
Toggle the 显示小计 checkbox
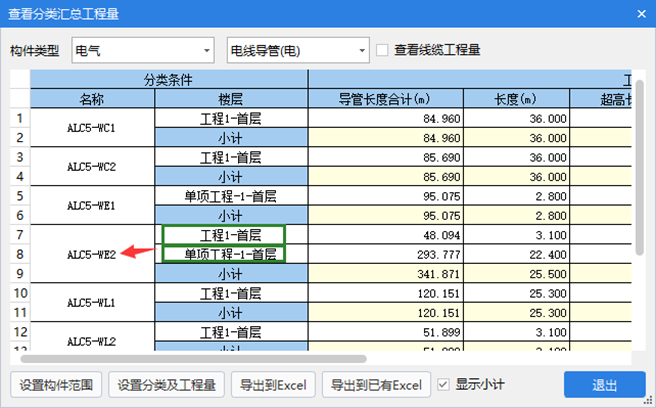[443, 384]
